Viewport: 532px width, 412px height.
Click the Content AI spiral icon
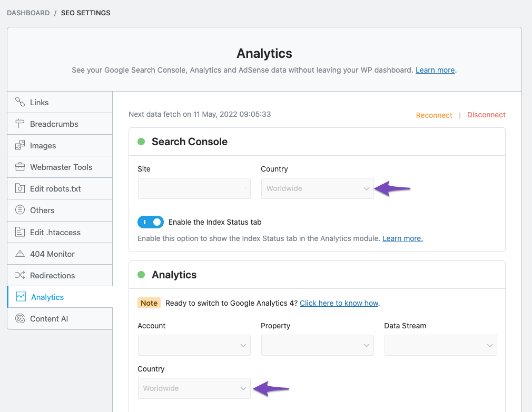[x=20, y=318]
